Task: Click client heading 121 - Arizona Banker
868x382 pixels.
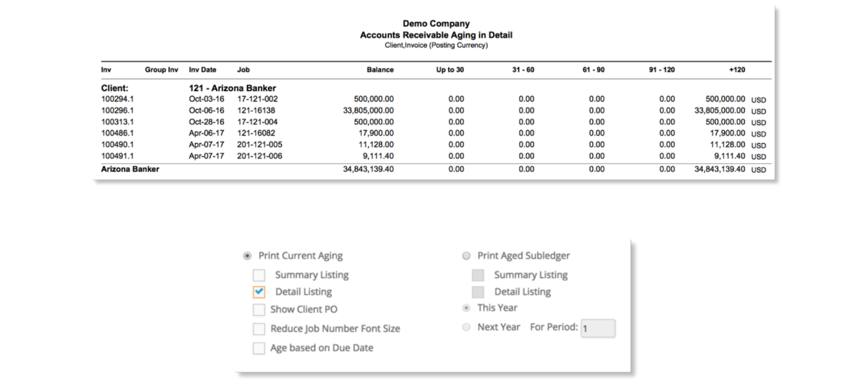Action: pos(233,88)
